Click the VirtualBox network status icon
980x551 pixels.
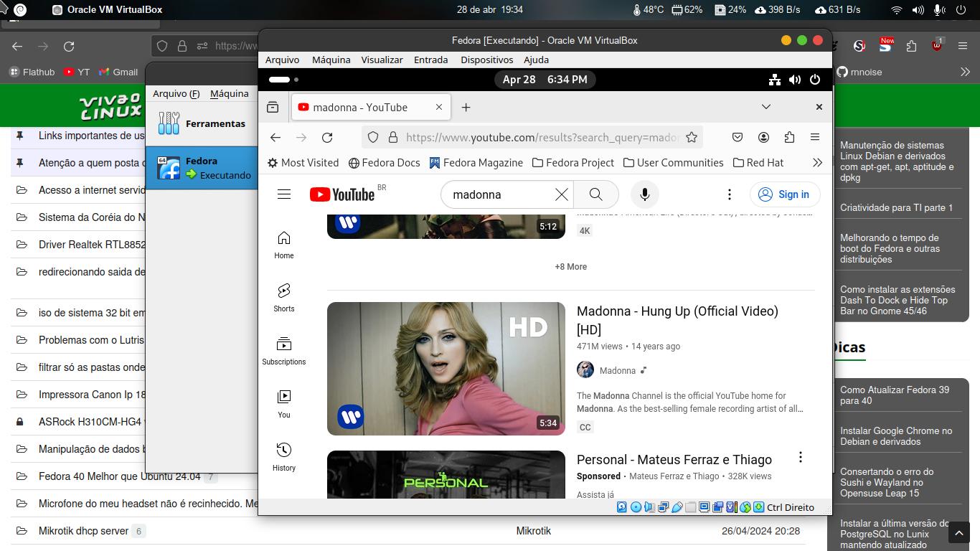tap(663, 507)
